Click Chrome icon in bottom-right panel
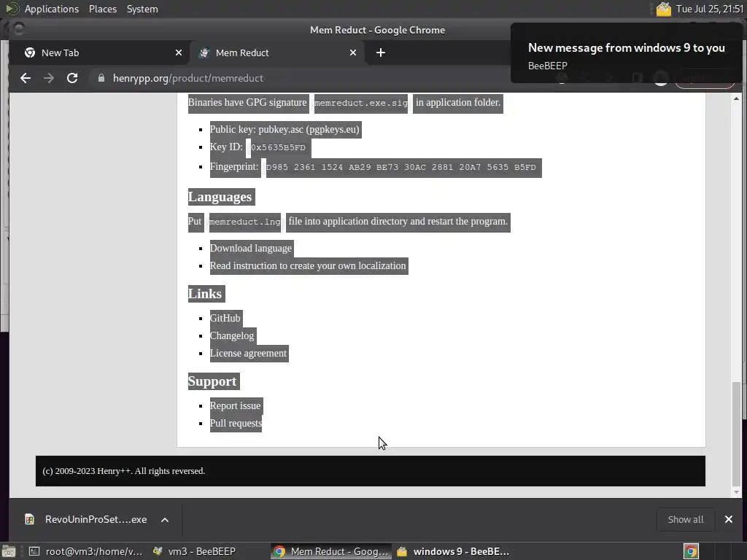 coord(692,551)
